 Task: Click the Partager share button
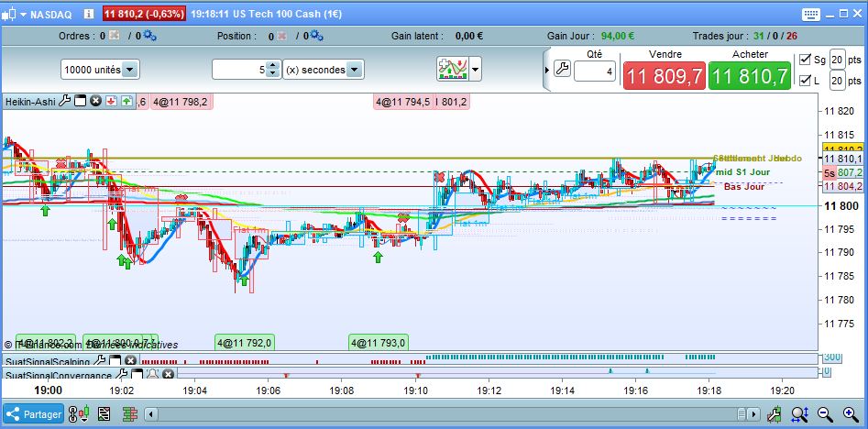click(x=34, y=414)
